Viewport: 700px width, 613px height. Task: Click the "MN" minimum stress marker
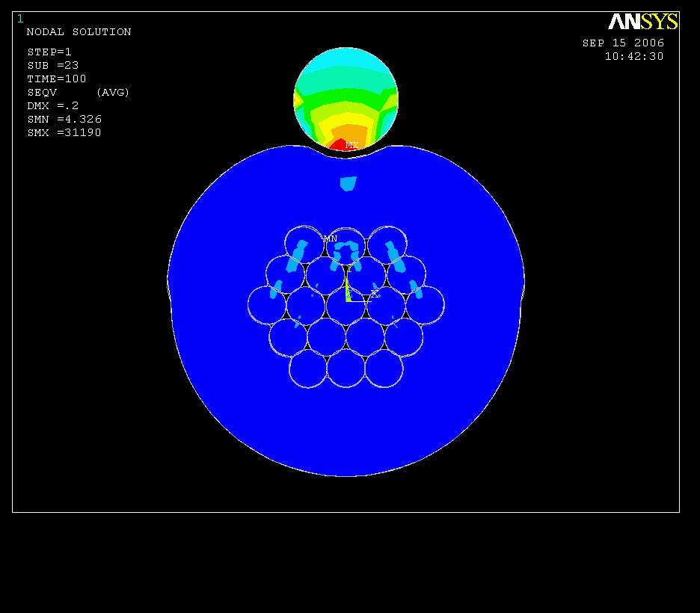[x=331, y=238]
